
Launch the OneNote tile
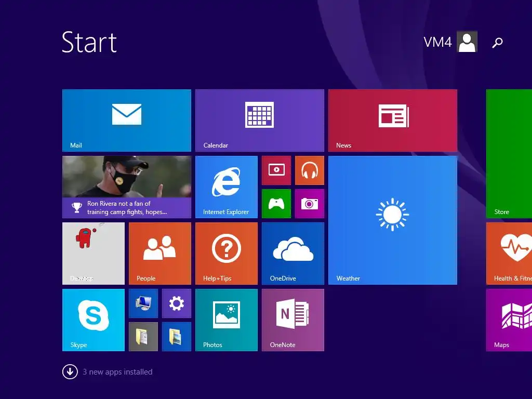point(293,320)
